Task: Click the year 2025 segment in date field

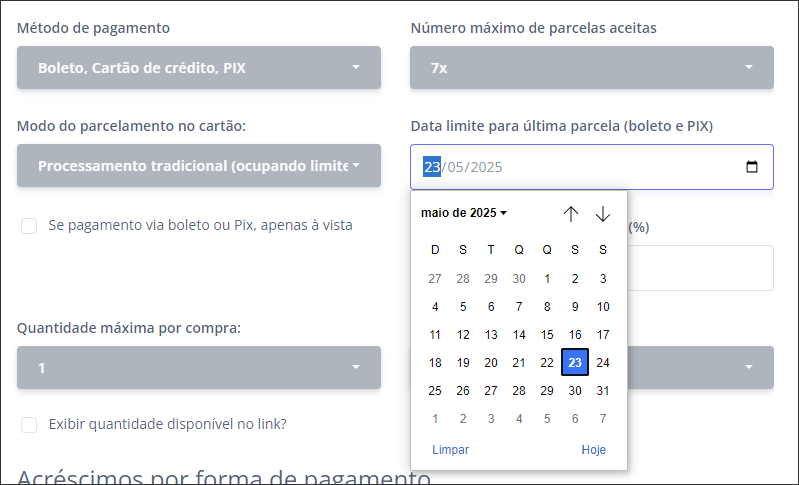Action: pos(486,167)
